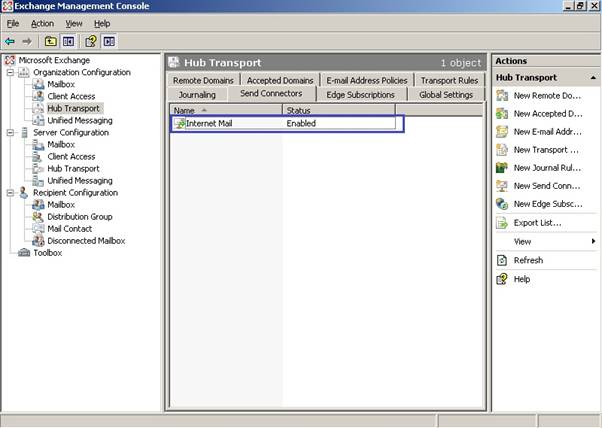The width and height of the screenshot is (602, 428).
Task: Click the Forward arrow toolbar icon
Action: point(27,41)
